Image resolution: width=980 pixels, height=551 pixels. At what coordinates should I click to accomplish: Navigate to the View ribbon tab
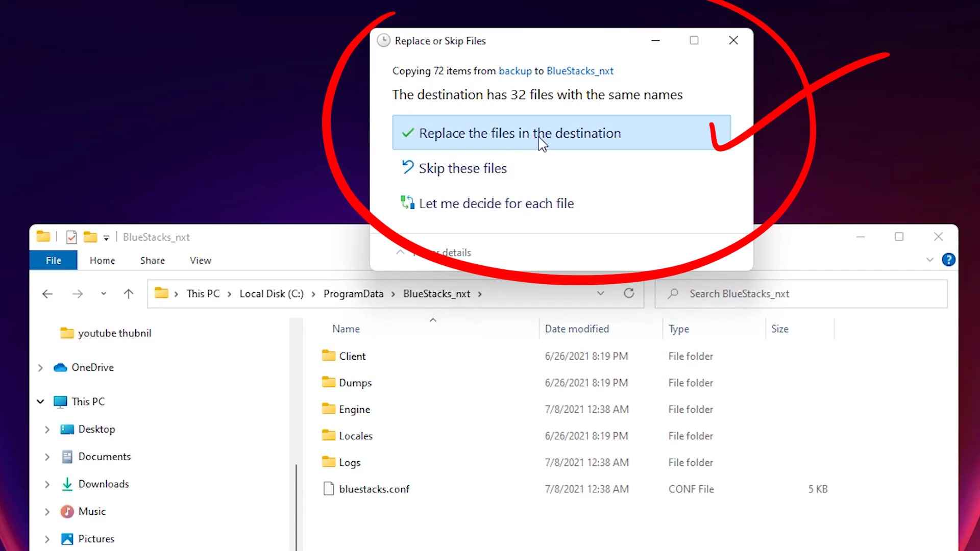(x=201, y=260)
